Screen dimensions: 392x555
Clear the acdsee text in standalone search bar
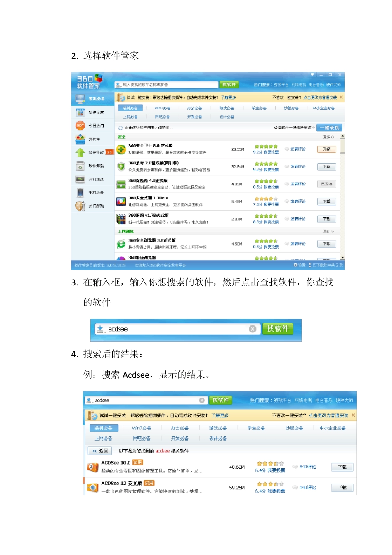(x=253, y=329)
